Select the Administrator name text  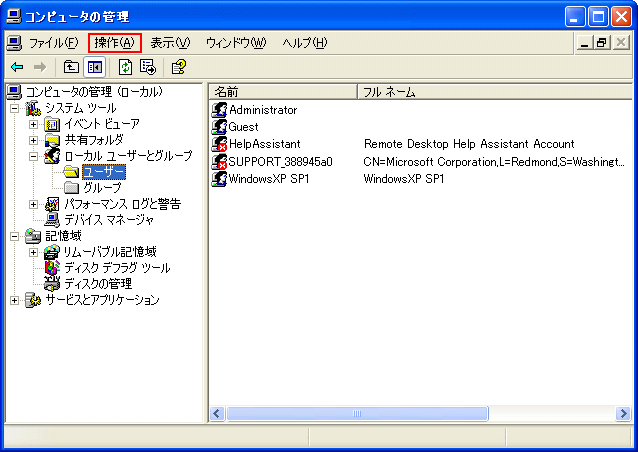[x=263, y=110]
